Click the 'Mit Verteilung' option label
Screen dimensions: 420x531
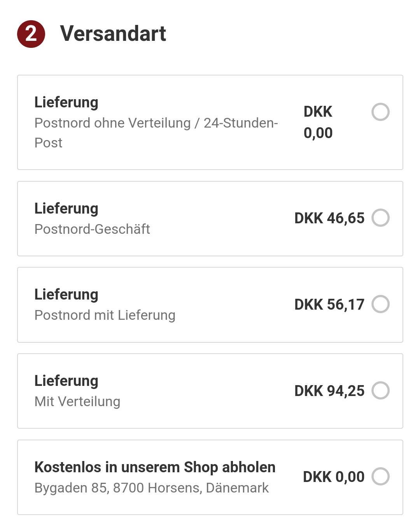point(77,401)
